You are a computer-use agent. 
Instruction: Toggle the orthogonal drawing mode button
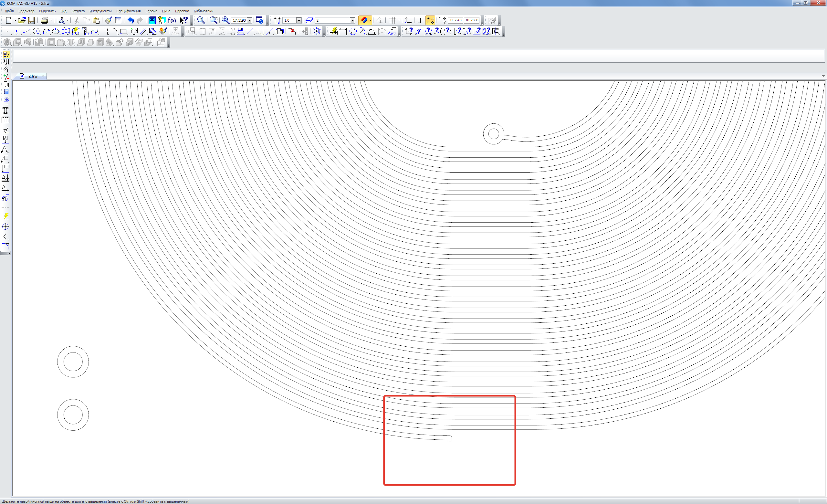tap(420, 20)
